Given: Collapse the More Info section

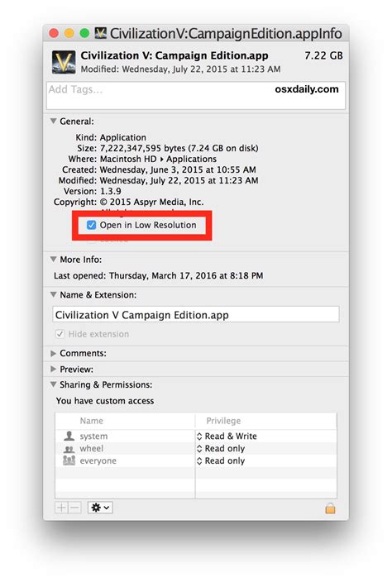Looking at the screenshot, I should click(x=54, y=259).
